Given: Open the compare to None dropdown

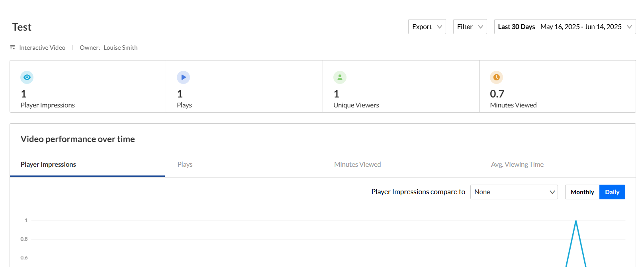Looking at the screenshot, I should pos(514,192).
